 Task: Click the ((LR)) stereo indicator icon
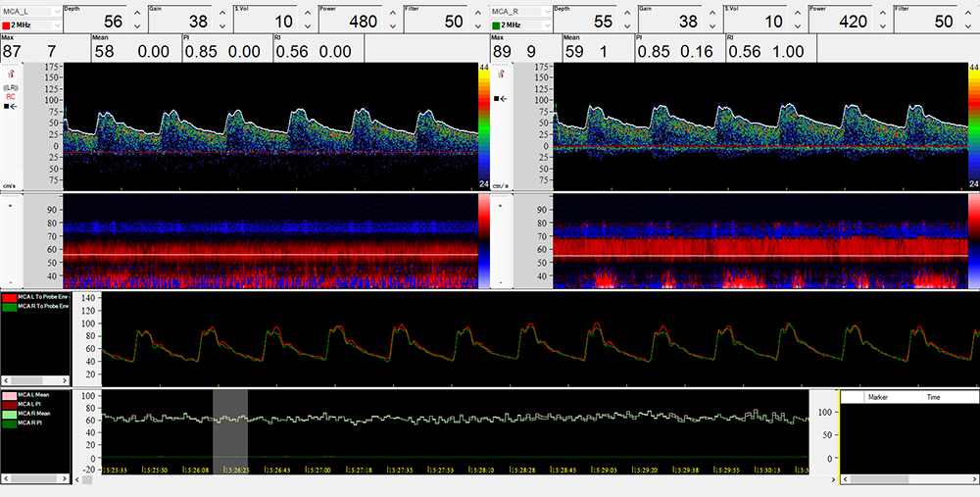pos(11,87)
